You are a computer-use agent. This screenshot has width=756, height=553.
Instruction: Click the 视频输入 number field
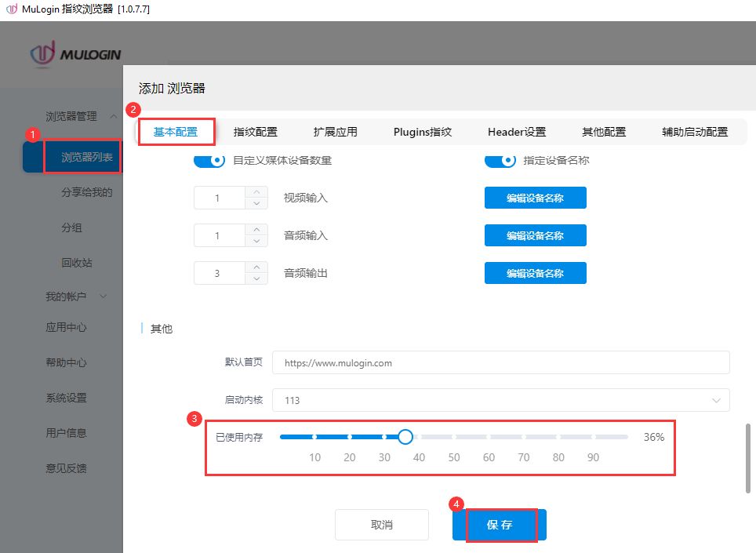click(x=220, y=198)
